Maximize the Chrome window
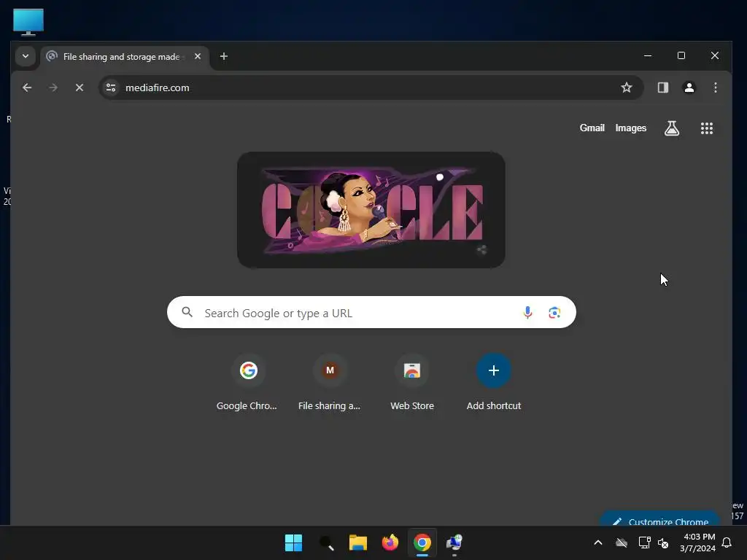Image resolution: width=747 pixels, height=560 pixels. [681, 55]
